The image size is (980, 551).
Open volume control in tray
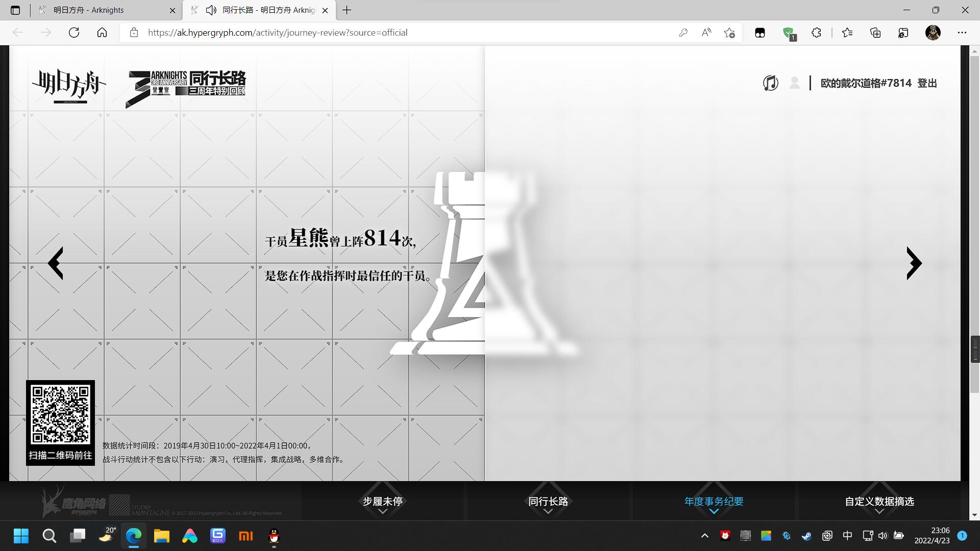click(883, 536)
